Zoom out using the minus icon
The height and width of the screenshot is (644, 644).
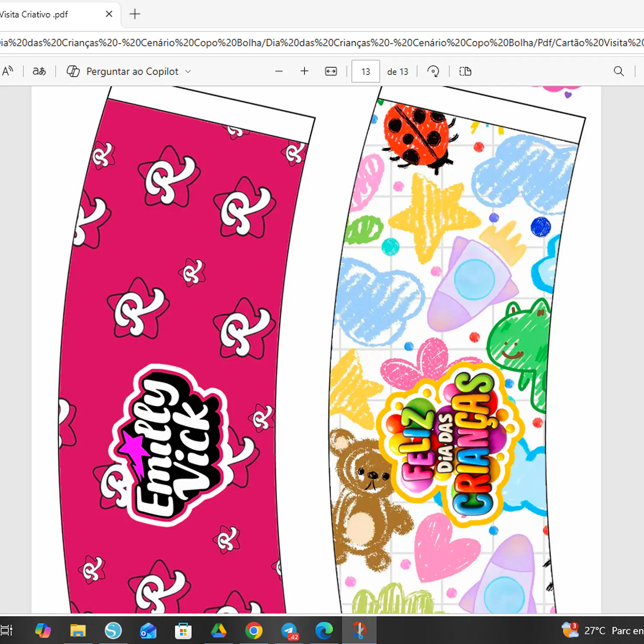279,71
